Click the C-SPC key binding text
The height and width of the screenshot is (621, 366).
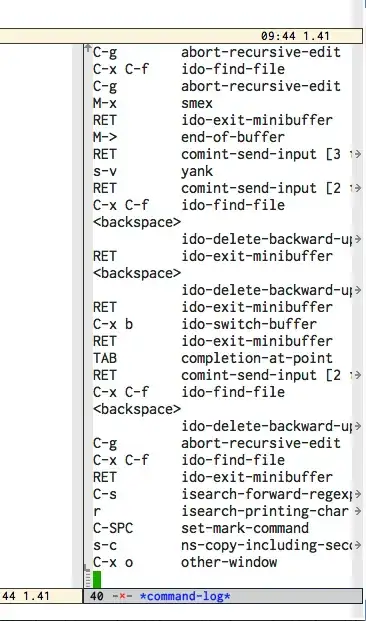pyautogui.click(x=113, y=528)
